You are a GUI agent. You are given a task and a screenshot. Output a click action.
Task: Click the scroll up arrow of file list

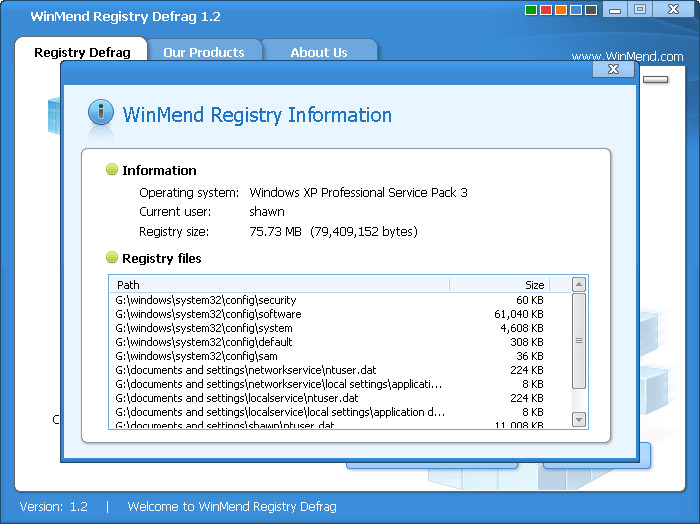point(579,284)
